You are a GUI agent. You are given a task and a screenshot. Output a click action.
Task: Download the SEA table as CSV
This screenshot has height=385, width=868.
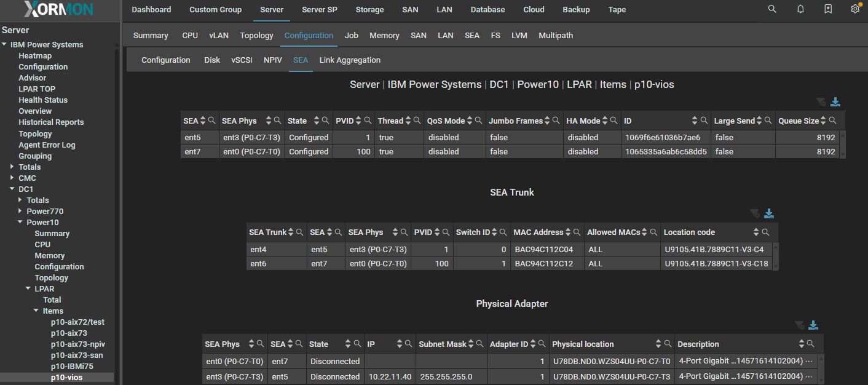tap(835, 102)
